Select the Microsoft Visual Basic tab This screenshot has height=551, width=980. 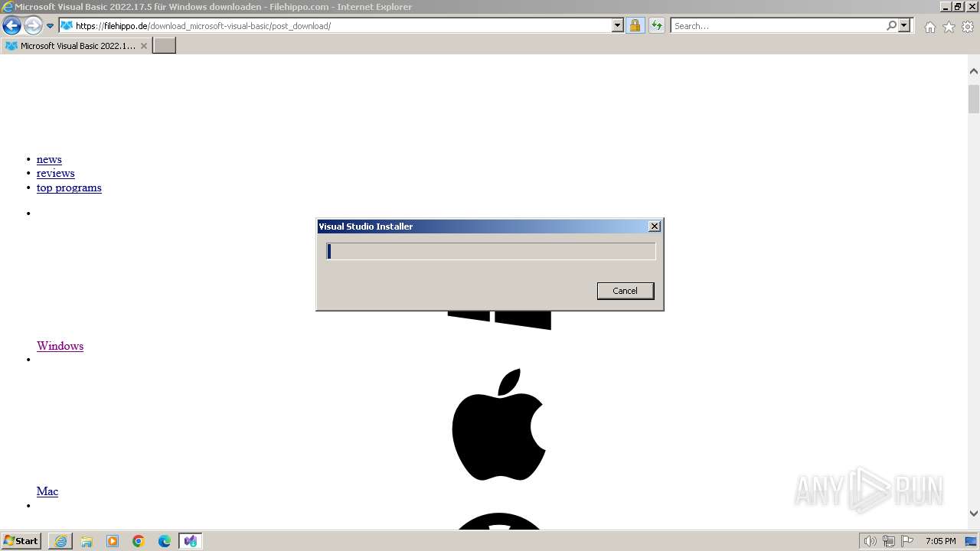coord(75,46)
